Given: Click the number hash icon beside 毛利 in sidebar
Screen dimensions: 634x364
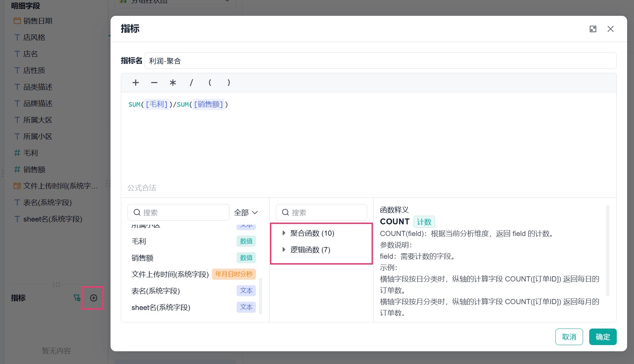Looking at the screenshot, I should (x=17, y=153).
